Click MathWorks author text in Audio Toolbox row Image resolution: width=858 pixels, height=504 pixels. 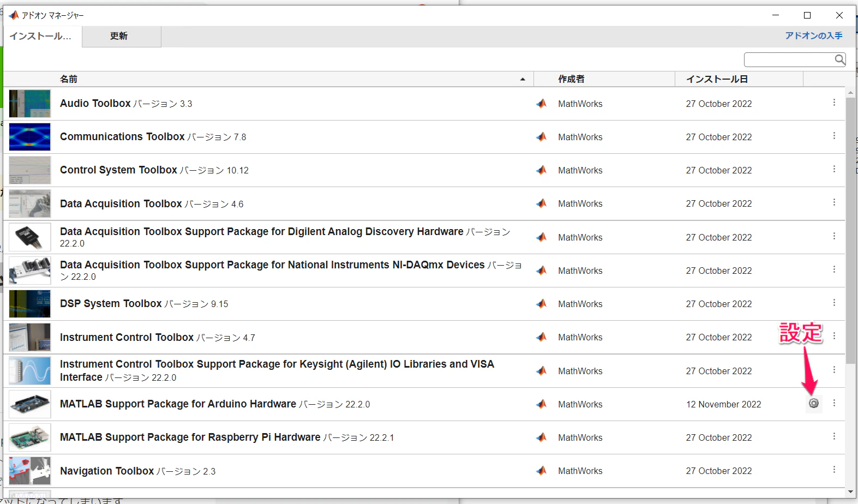pos(580,104)
